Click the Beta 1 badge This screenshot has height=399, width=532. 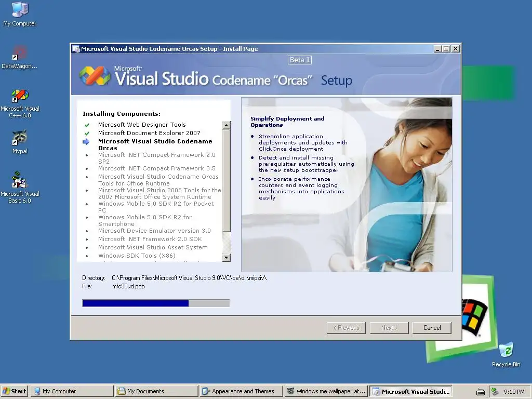pos(300,60)
